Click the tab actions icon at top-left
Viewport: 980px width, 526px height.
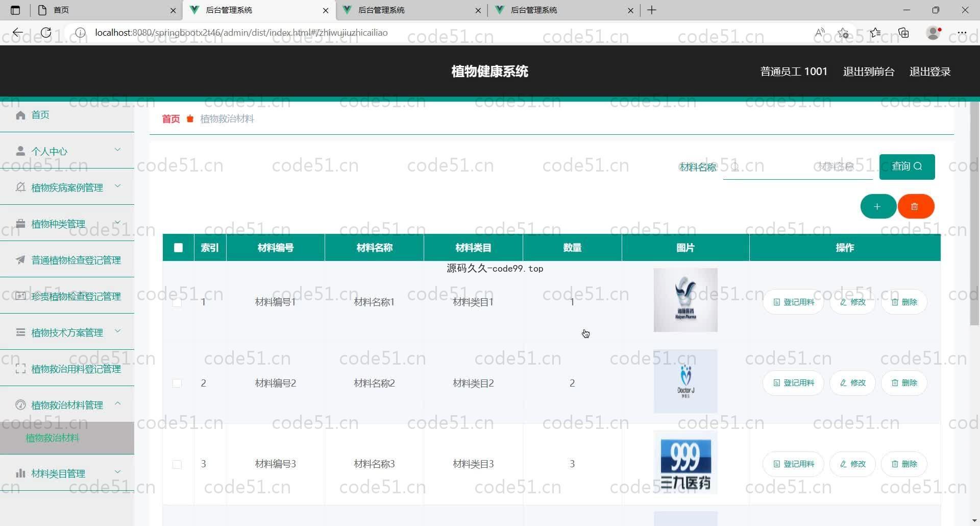(x=15, y=10)
